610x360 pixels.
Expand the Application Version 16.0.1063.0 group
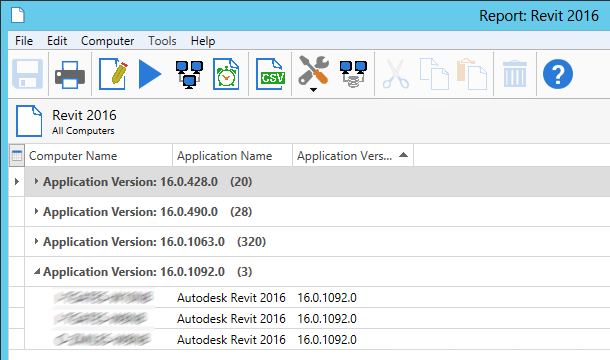tap(36, 241)
